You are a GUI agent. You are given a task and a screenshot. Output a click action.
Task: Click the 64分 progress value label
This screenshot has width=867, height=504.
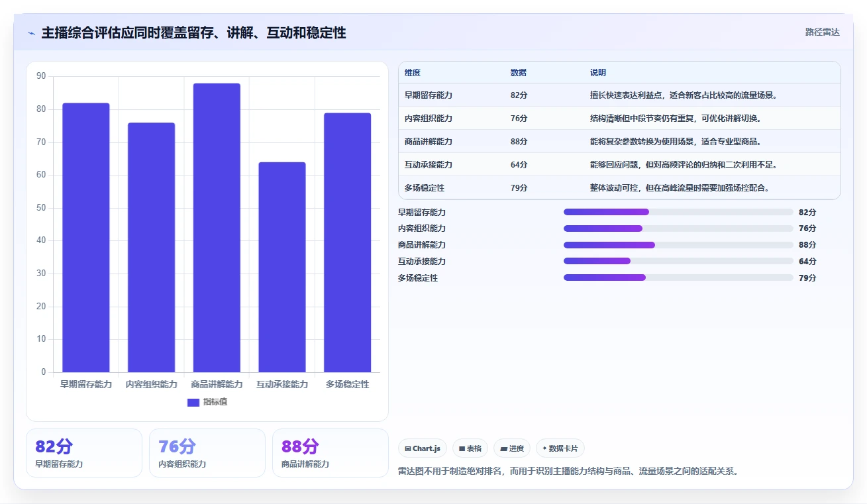tap(807, 262)
